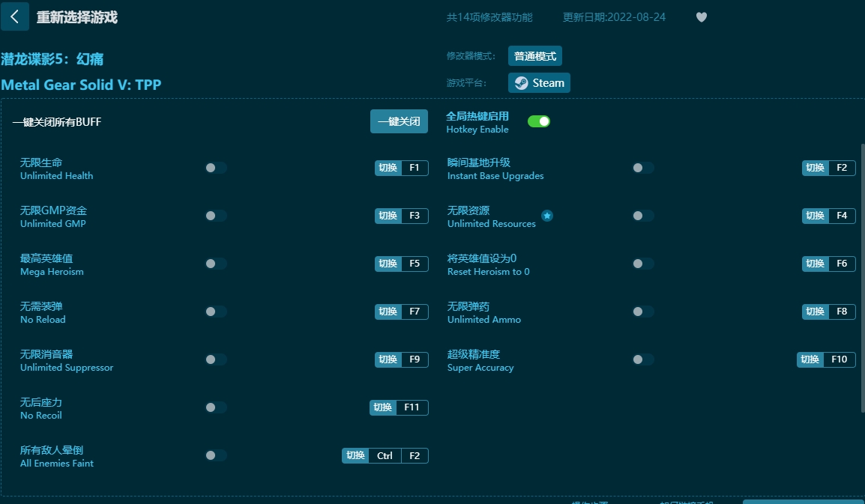Enable Reset Heroism to 0 toggle
This screenshot has width=865, height=504.
pyautogui.click(x=642, y=264)
